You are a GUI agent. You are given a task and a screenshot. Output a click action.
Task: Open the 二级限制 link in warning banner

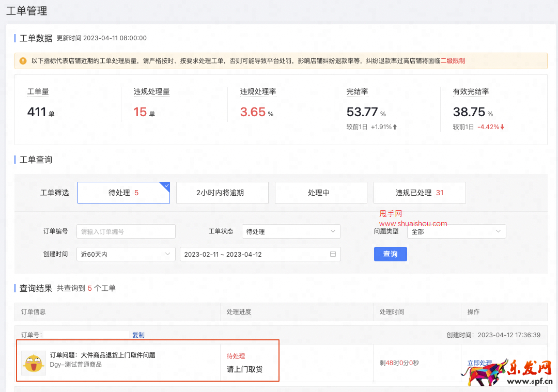tap(453, 61)
